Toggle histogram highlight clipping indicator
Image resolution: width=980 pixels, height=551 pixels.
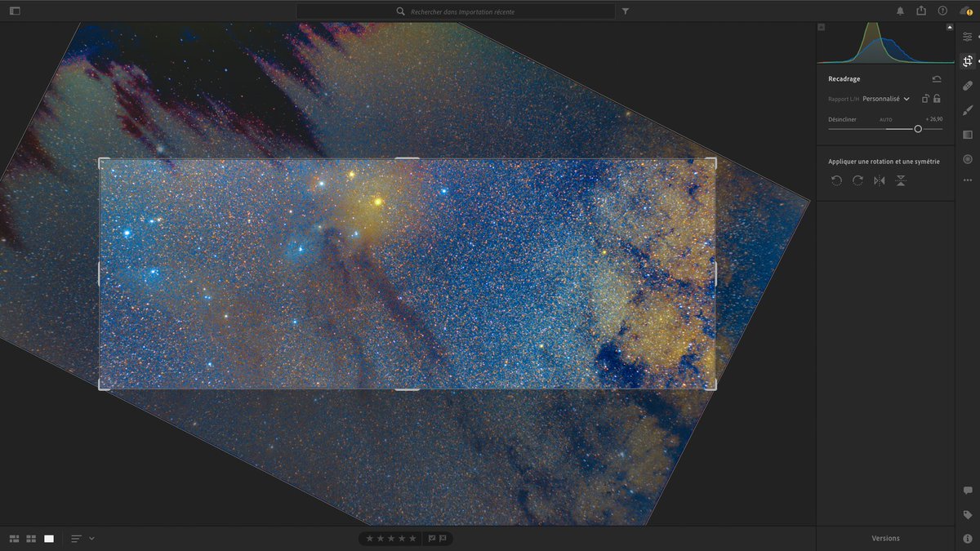click(950, 27)
